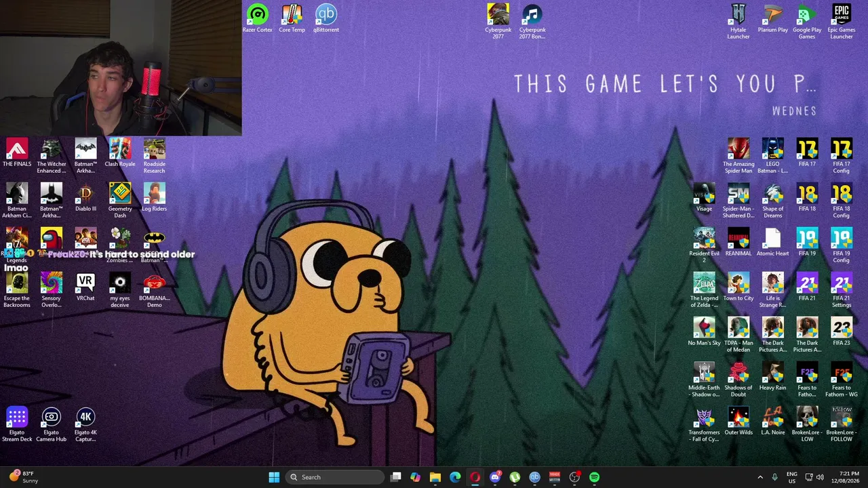868x488 pixels.
Task: Select the Sensory Overload shortcut
Action: click(52, 290)
